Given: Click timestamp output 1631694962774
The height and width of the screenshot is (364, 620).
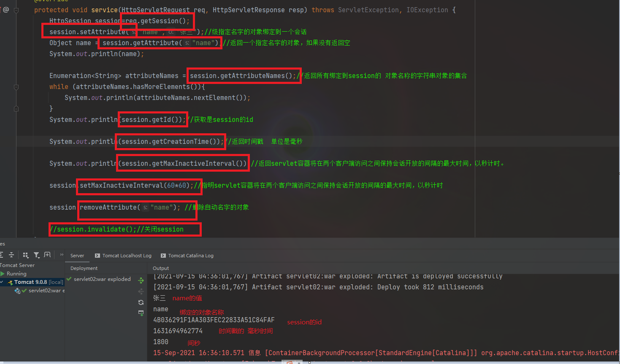Looking at the screenshot, I should (x=178, y=331).
